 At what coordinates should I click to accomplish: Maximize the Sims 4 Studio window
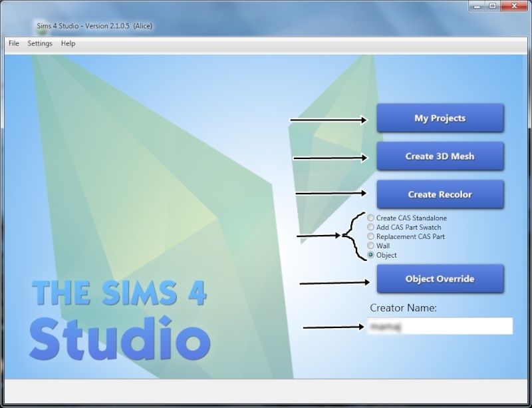click(493, 6)
